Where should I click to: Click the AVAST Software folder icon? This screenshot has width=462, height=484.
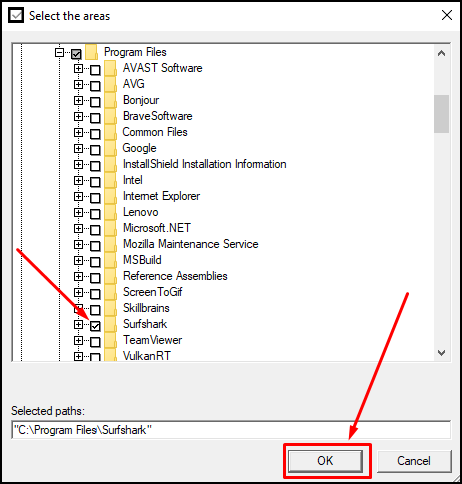110,69
